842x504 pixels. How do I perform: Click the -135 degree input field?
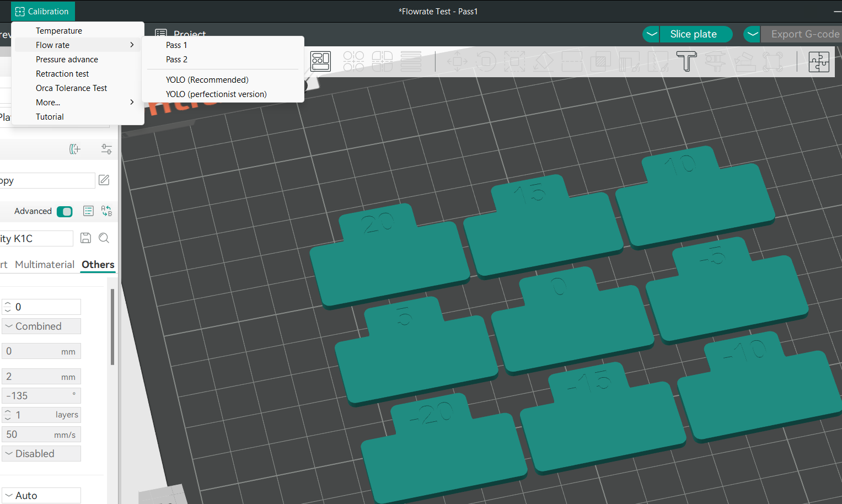tap(39, 396)
